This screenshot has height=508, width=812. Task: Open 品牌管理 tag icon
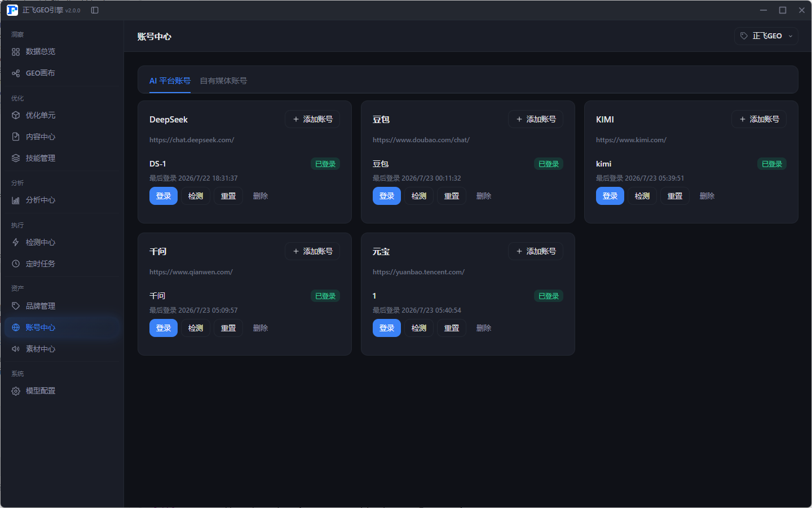click(16, 306)
